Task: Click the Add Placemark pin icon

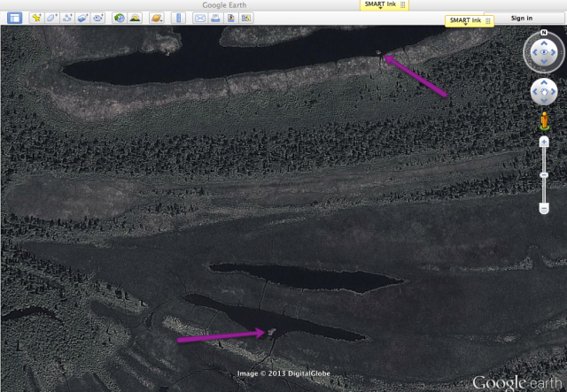Action: tap(37, 18)
